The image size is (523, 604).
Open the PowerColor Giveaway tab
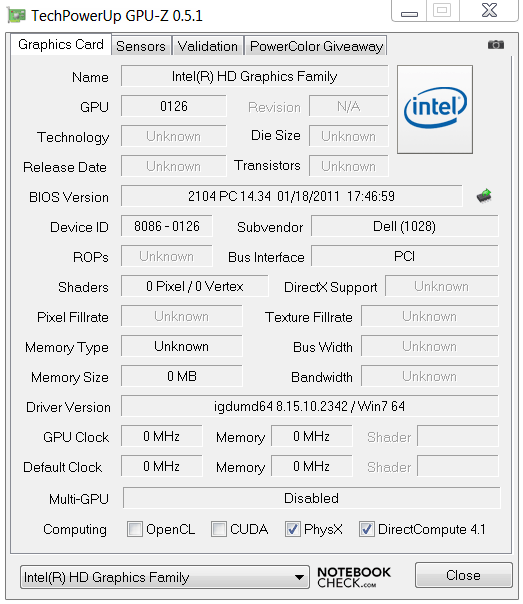click(316, 46)
